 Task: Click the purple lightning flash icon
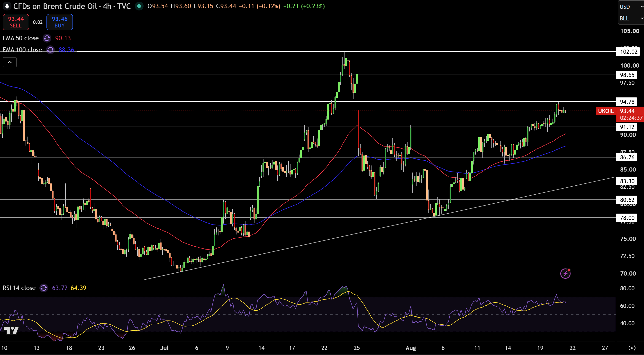pyautogui.click(x=565, y=273)
